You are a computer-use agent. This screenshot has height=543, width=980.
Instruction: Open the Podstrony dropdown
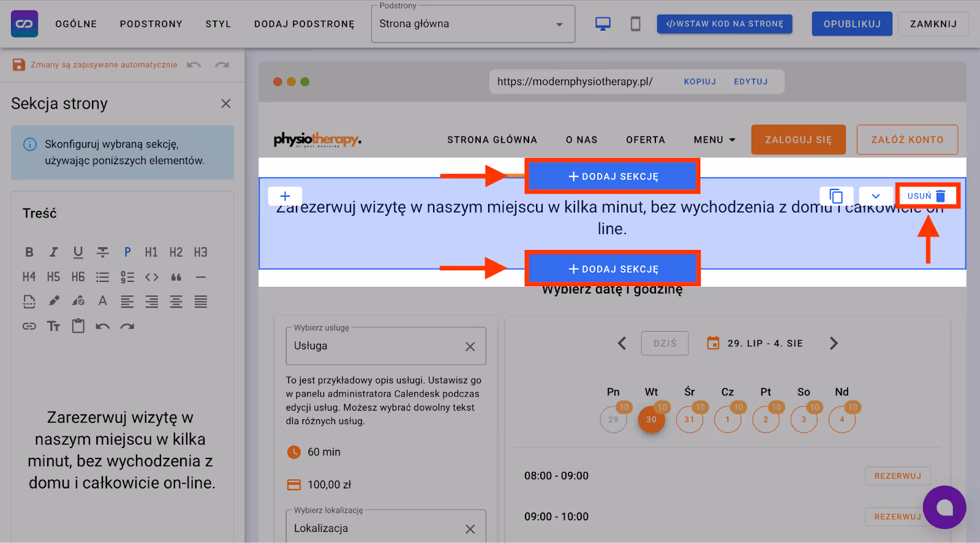click(473, 24)
